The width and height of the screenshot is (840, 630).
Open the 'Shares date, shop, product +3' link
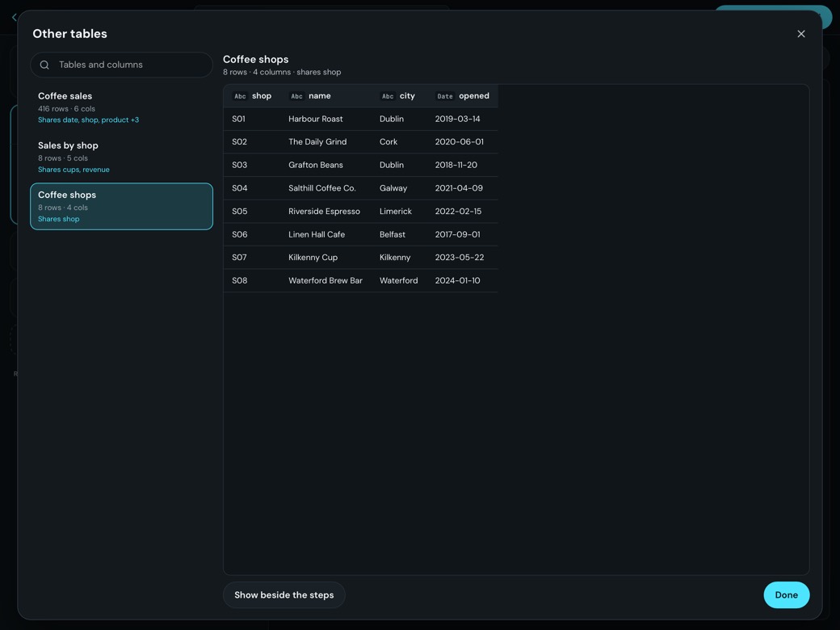(88, 120)
